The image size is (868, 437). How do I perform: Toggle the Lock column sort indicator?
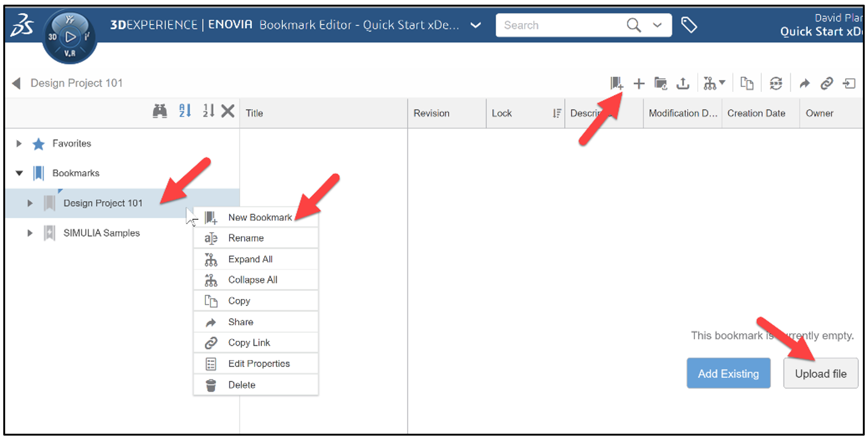tap(557, 113)
